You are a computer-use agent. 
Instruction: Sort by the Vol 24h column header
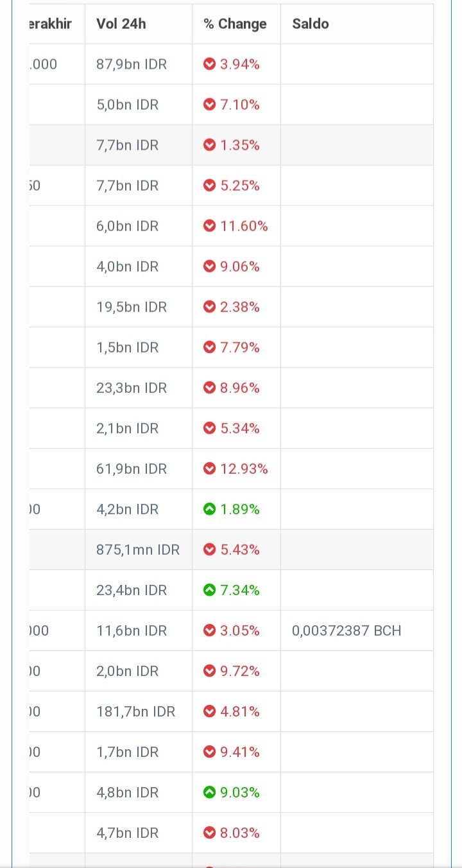pyautogui.click(x=121, y=24)
